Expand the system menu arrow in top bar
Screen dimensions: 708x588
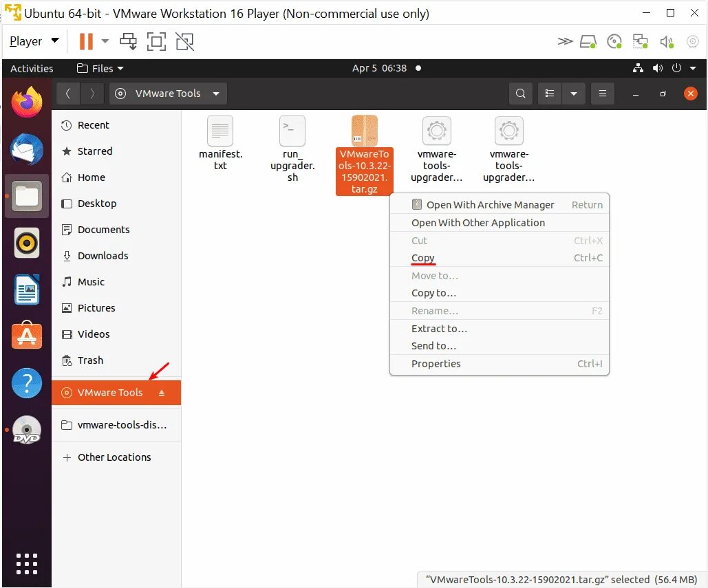693,68
